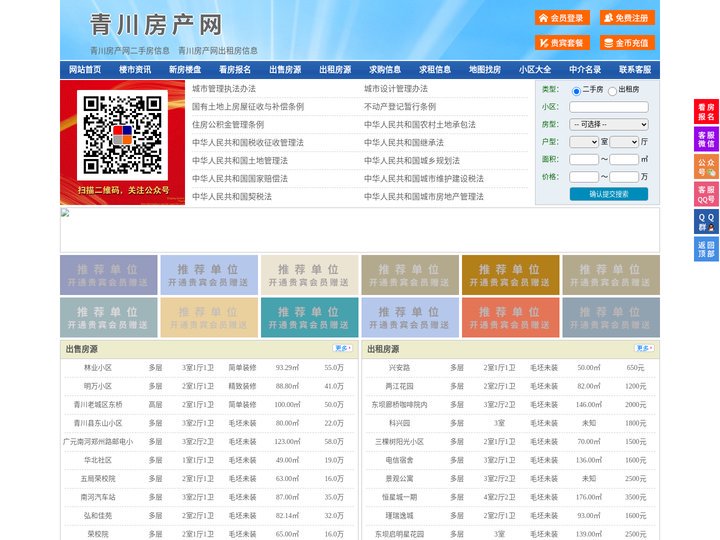This screenshot has height=540, width=720.
Task: Open the 求租信息 nav item
Action: pyautogui.click(x=435, y=70)
